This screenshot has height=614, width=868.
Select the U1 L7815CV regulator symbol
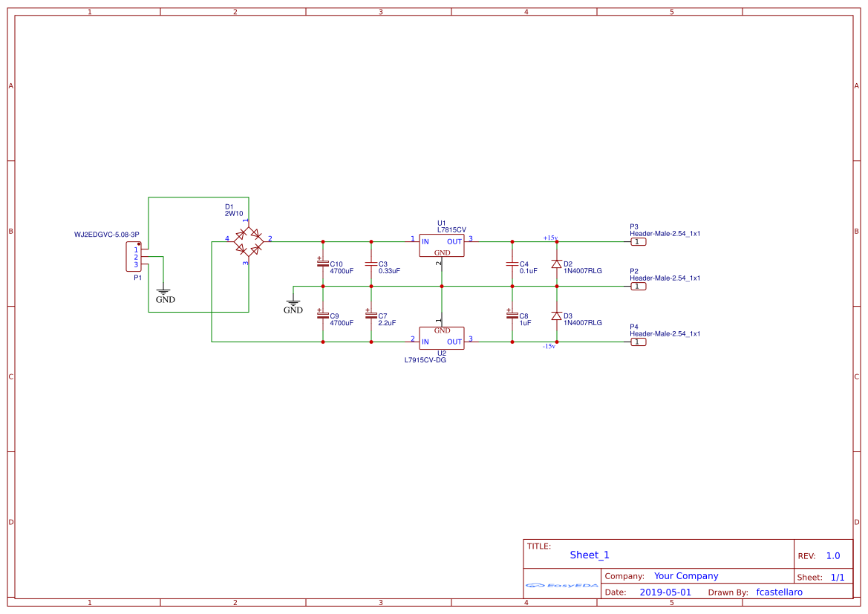[442, 245]
